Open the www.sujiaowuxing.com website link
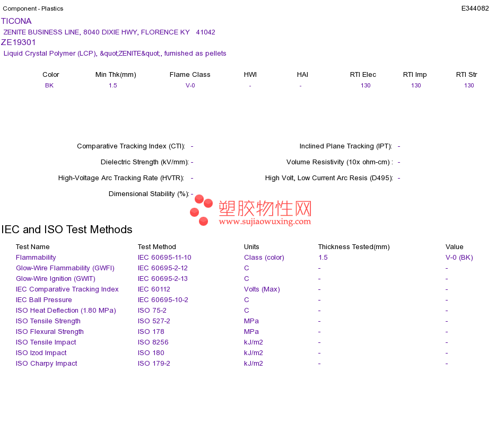The width and height of the screenshot is (504, 424). coord(265,222)
